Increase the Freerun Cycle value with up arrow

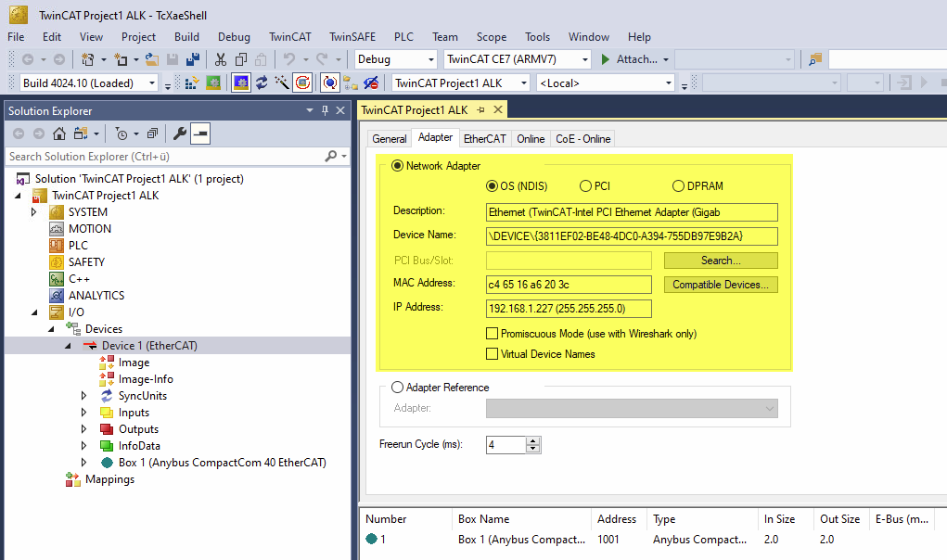pyautogui.click(x=532, y=441)
